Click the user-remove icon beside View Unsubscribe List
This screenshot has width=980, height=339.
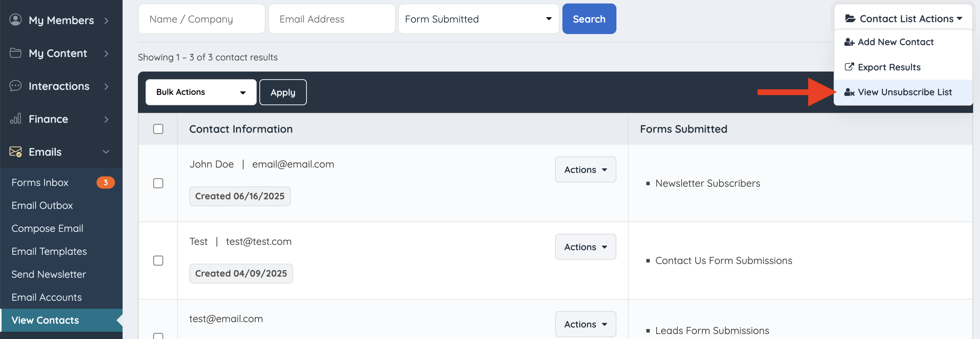(x=849, y=92)
